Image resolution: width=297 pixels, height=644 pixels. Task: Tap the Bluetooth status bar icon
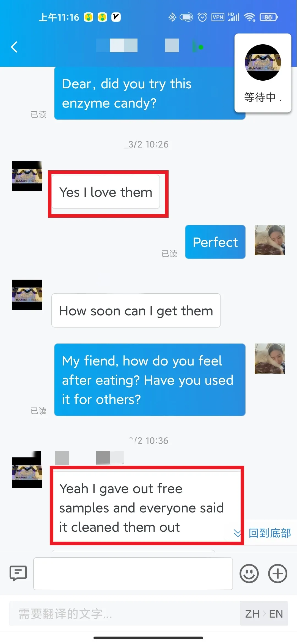click(172, 17)
